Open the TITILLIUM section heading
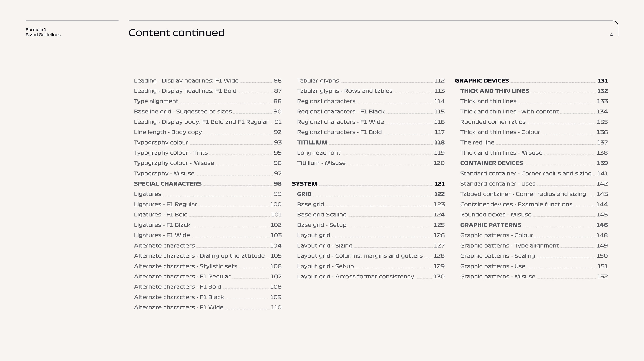Image resolution: width=644 pixels, height=361 pixels. point(312,143)
